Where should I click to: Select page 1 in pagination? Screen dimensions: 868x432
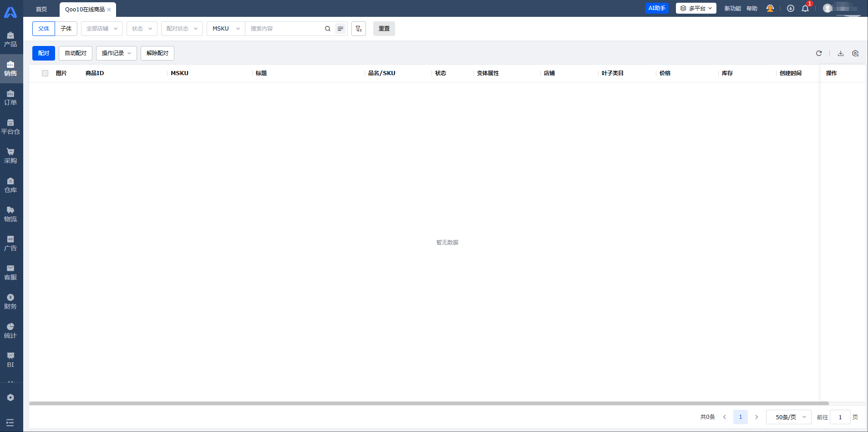(741, 417)
